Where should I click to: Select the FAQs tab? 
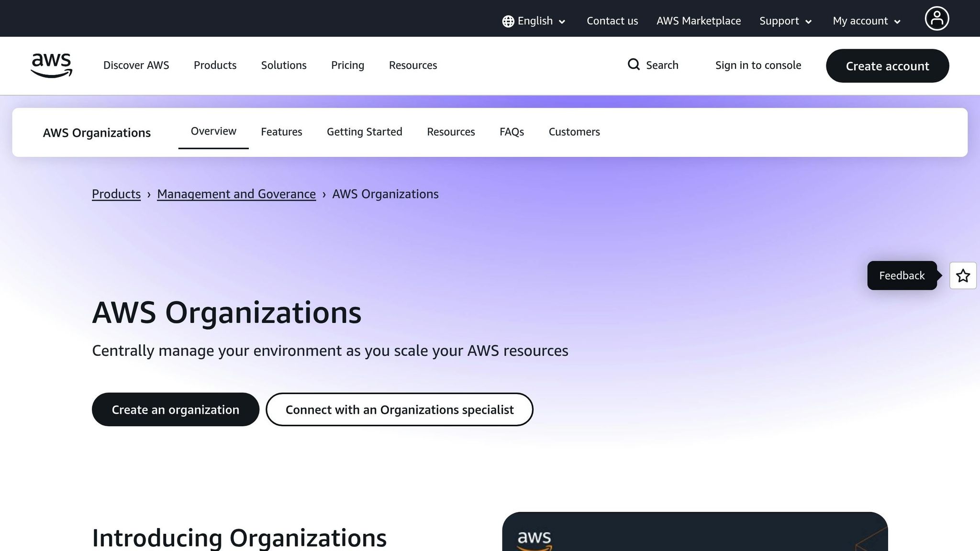(x=512, y=132)
